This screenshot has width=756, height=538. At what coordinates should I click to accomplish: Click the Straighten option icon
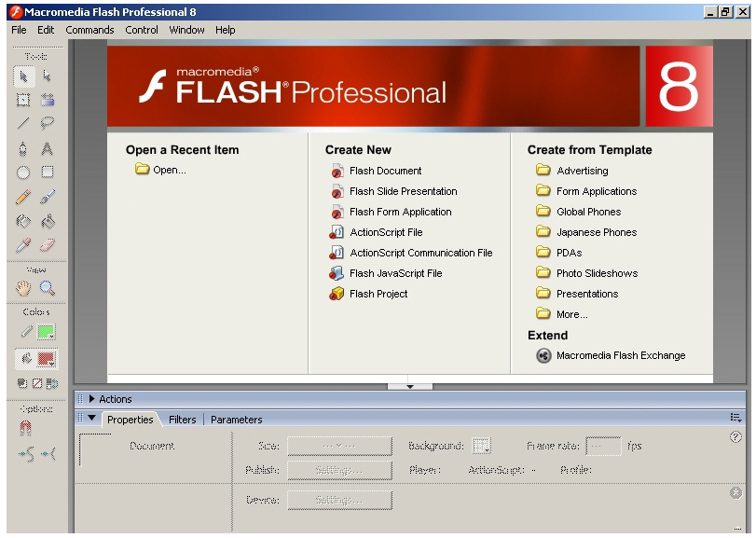48,454
